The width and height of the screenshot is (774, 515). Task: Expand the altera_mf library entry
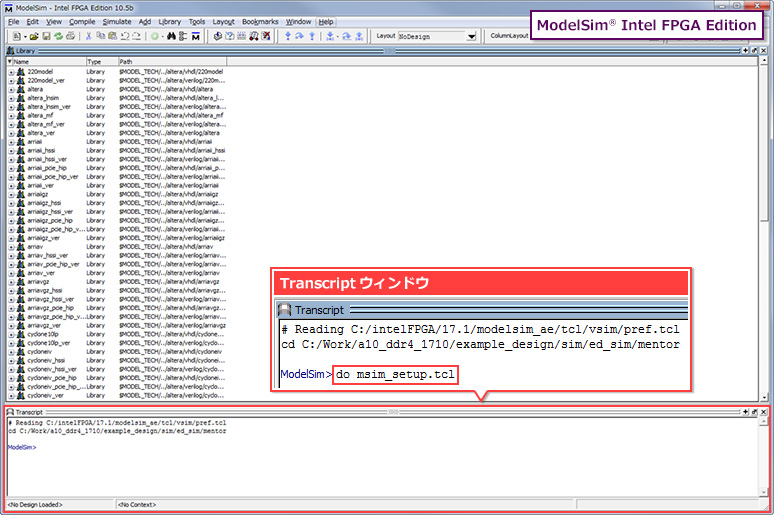tap(11, 115)
